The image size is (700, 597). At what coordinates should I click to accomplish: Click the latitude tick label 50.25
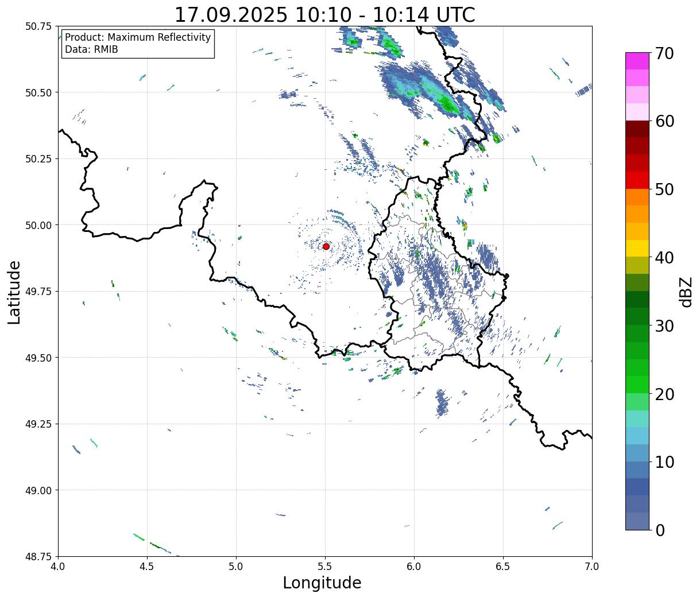(x=38, y=159)
